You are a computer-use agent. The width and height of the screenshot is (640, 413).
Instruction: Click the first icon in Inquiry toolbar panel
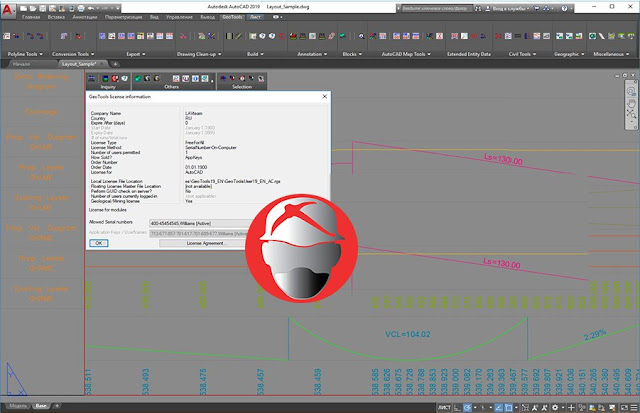(x=91, y=78)
